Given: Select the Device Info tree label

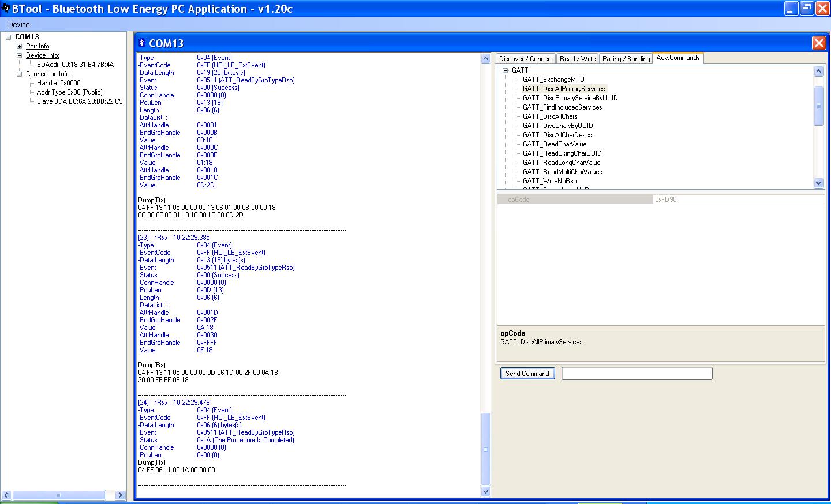Looking at the screenshot, I should 43,55.
